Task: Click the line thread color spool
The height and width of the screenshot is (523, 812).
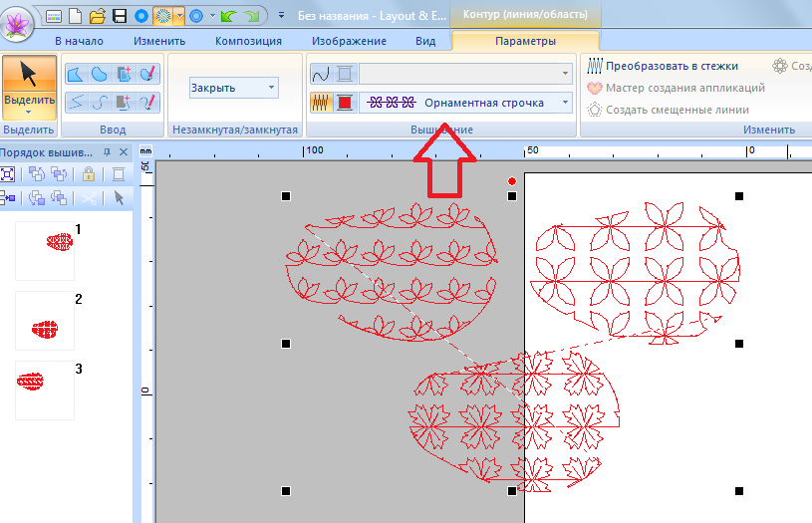Action: (x=345, y=74)
